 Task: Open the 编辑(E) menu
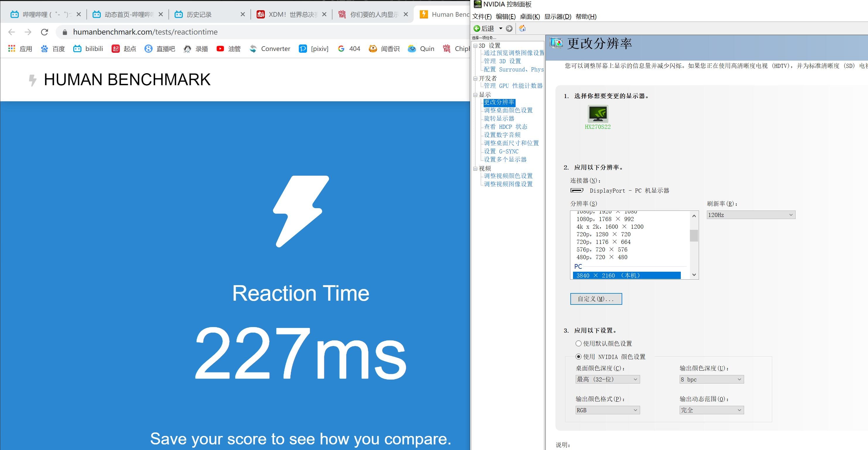(x=506, y=16)
